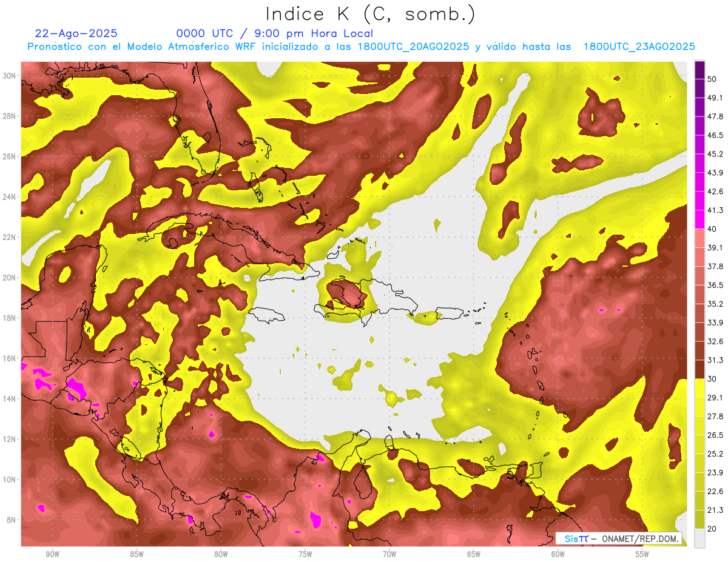The width and height of the screenshot is (728, 562).
Task: Click the latitude label "16N"
Action: coord(10,358)
